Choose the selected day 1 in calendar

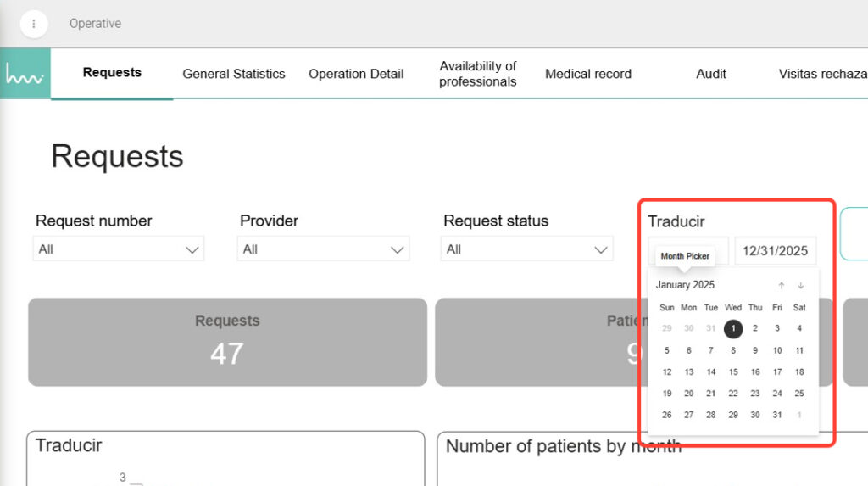pos(733,329)
